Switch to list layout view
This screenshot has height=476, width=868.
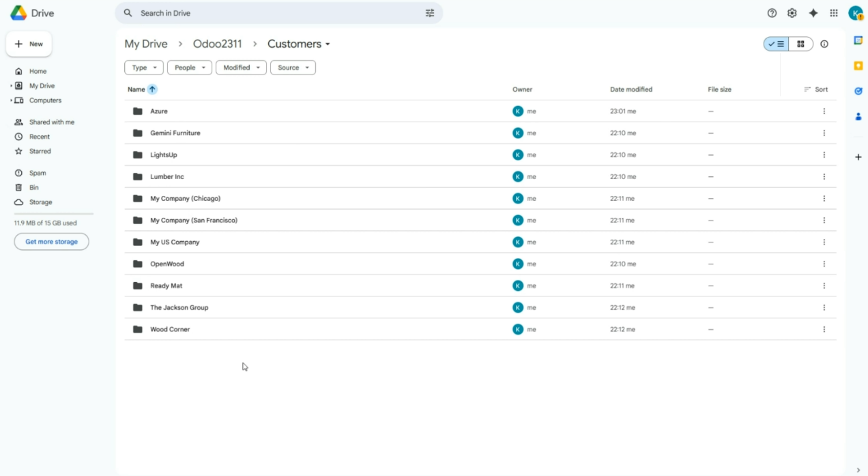[x=777, y=44]
